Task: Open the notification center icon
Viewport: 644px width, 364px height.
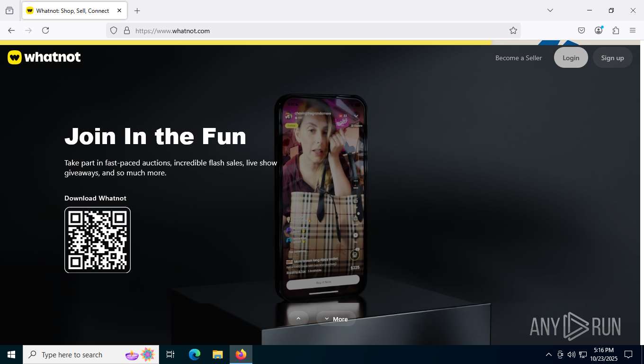Action: 628,355
